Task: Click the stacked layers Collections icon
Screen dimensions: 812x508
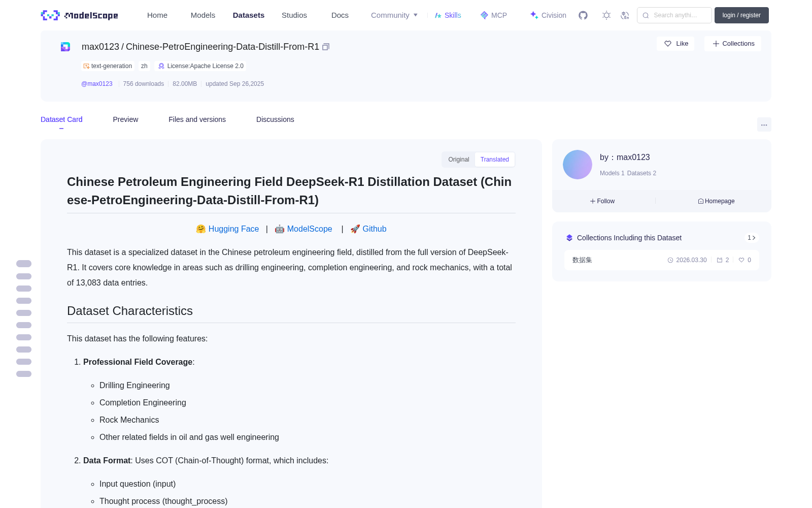Action: [x=569, y=238]
